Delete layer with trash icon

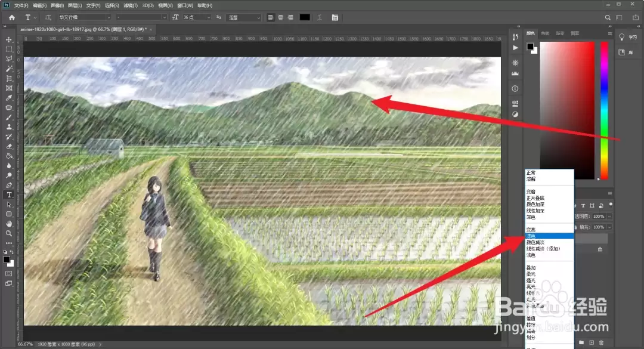pyautogui.click(x=601, y=342)
